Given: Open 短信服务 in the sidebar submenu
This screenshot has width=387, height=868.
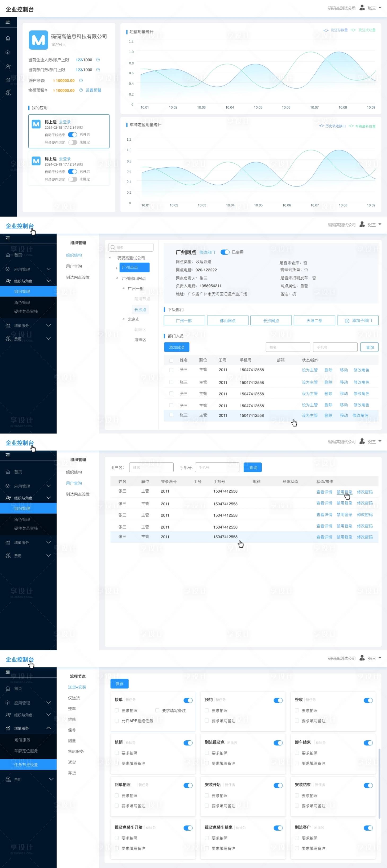Looking at the screenshot, I should [22, 740].
